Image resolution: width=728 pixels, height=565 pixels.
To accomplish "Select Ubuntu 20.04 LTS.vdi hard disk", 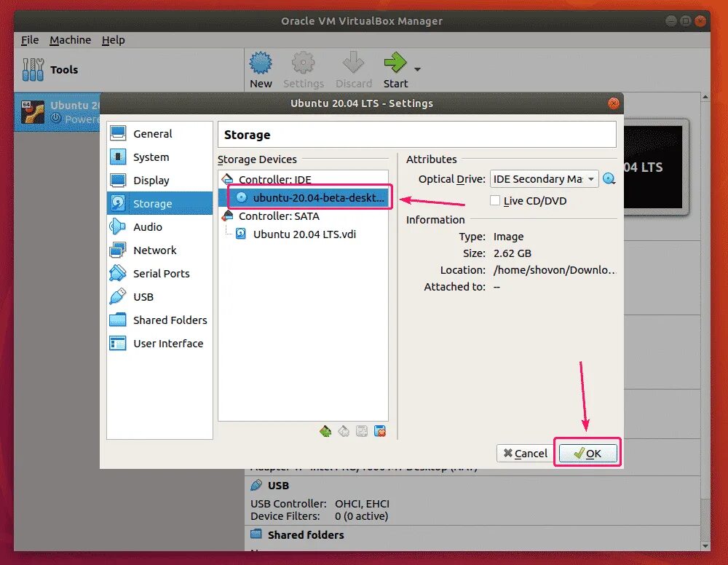I will coord(304,234).
